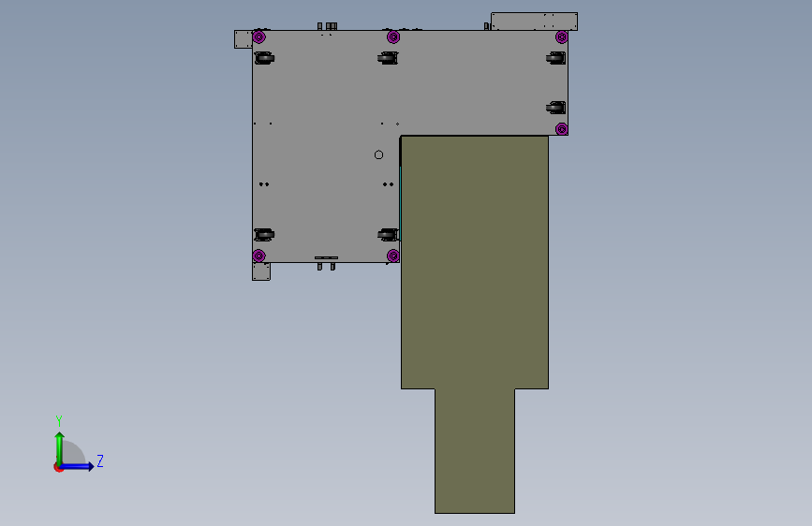
Task: Select the small bracket left of the top-left foot
Action: coord(244,39)
